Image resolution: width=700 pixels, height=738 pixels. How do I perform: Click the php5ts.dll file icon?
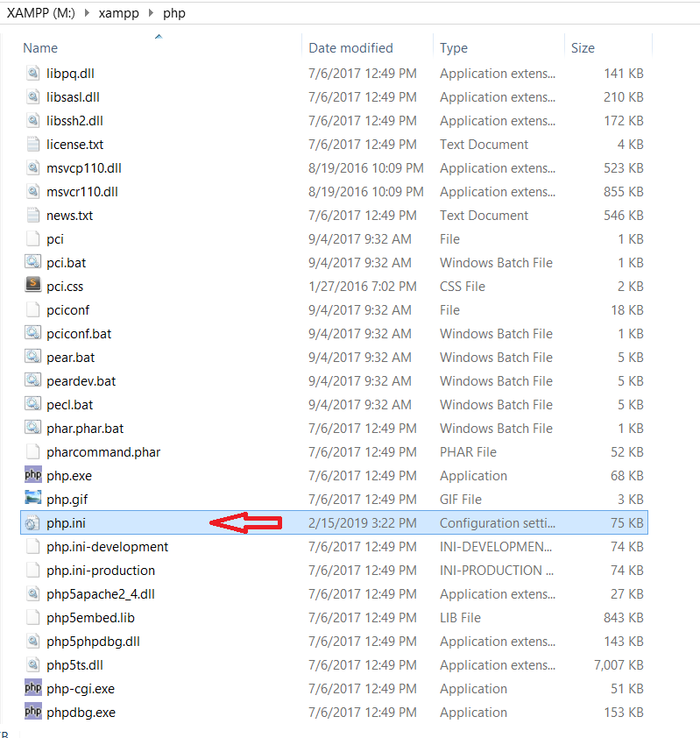33,664
